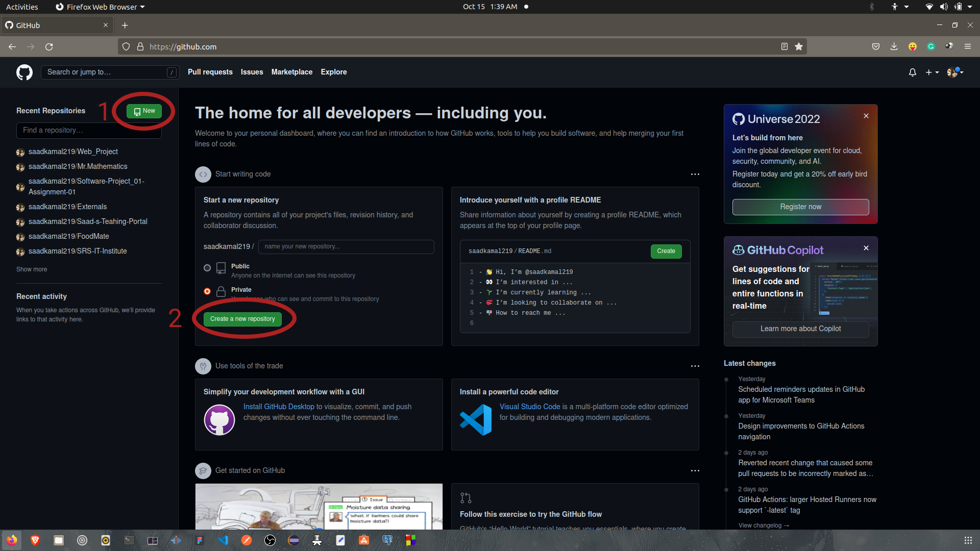Screen dimensions: 980x551
Task: Click the name your new repository field
Action: (x=346, y=246)
